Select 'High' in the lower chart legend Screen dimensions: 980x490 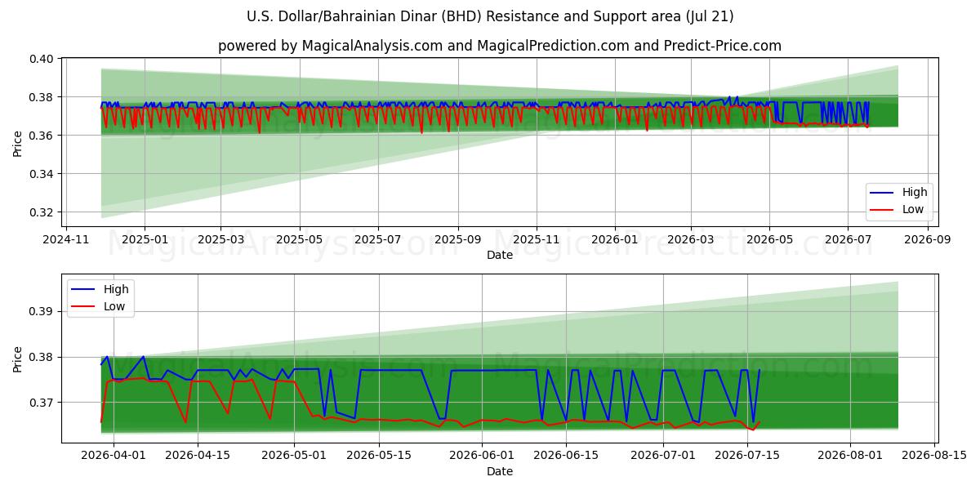(116, 289)
